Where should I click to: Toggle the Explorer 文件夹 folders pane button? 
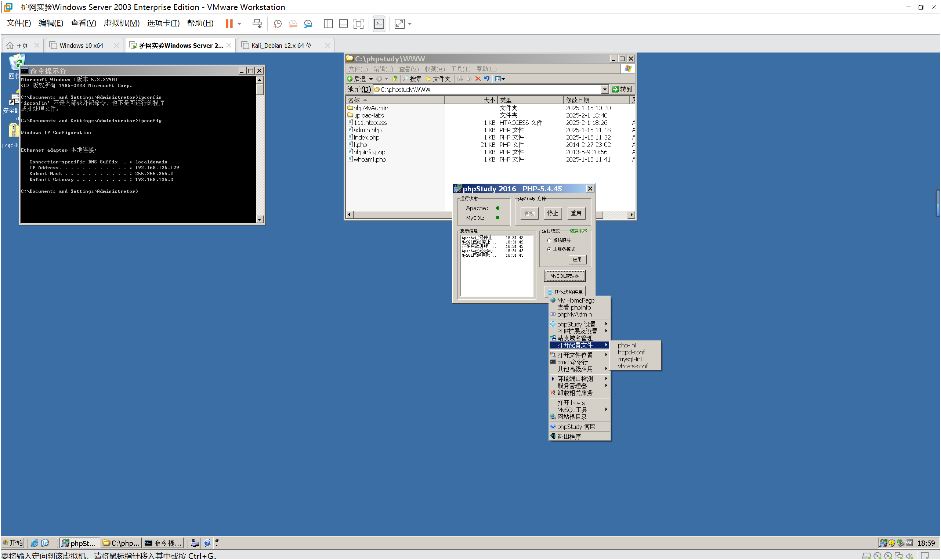pos(438,79)
